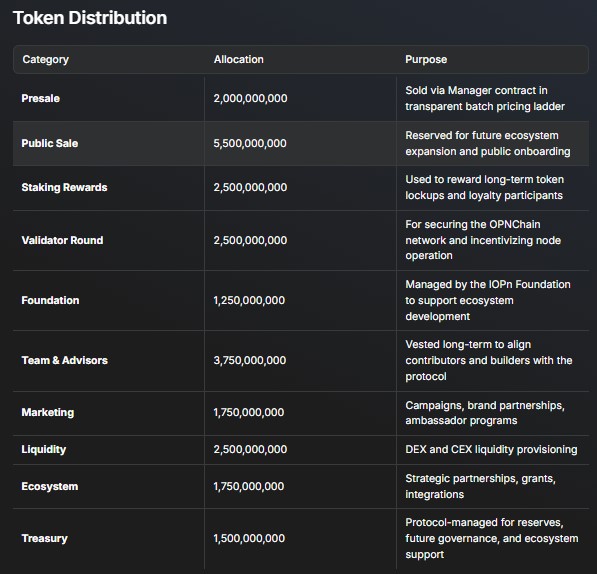Select the 1,500,000,000 Treasury allocation
Viewport: 597px width, 574px height.
249,538
